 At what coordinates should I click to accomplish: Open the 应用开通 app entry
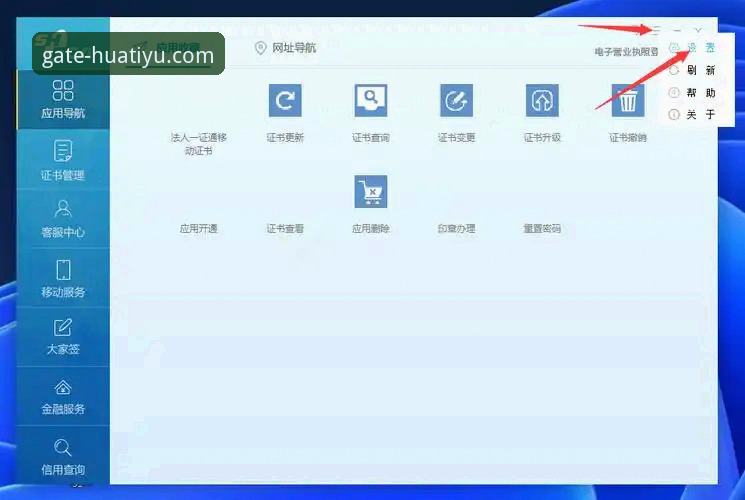click(199, 229)
